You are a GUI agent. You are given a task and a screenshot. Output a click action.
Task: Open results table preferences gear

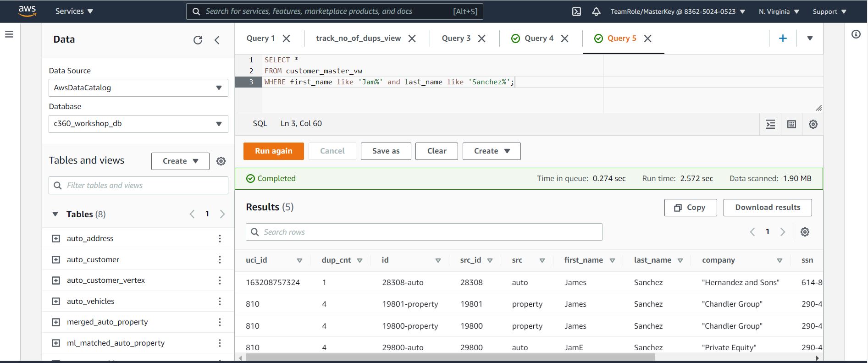[x=805, y=232]
